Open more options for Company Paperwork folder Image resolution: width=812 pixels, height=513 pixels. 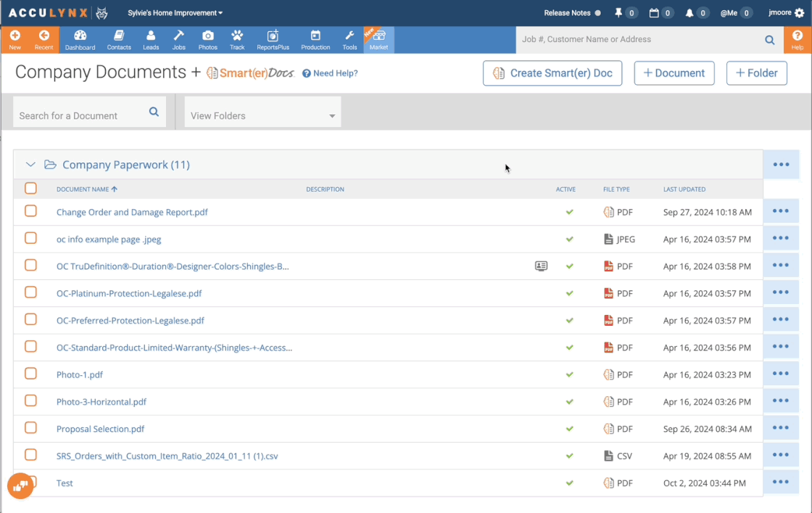tap(781, 165)
